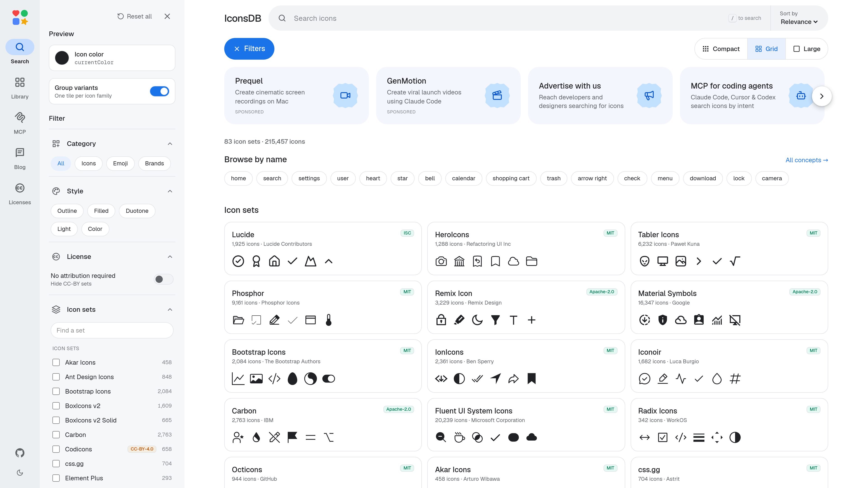The height and width of the screenshot is (488, 868).
Task: Open the Icon color swatch
Action: click(62, 58)
